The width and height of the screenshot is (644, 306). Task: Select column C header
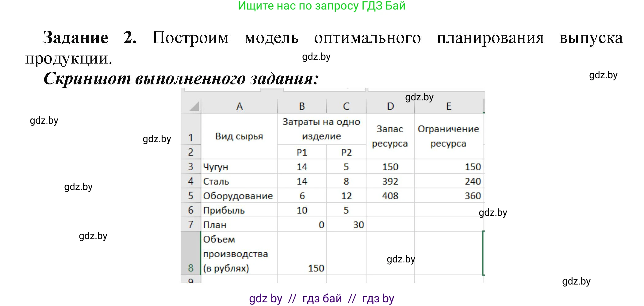click(346, 106)
